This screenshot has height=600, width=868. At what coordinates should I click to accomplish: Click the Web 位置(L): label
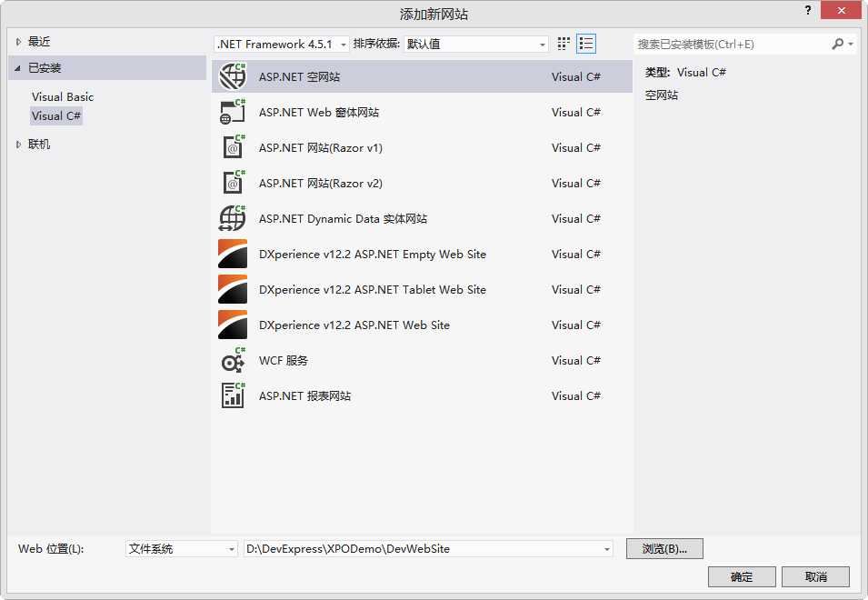[51, 548]
